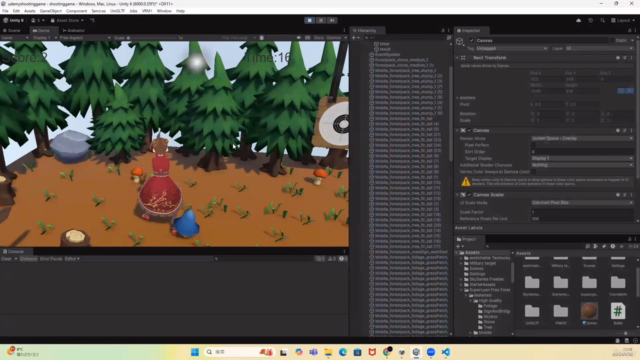Open Rect Transform more options menu

point(631,58)
